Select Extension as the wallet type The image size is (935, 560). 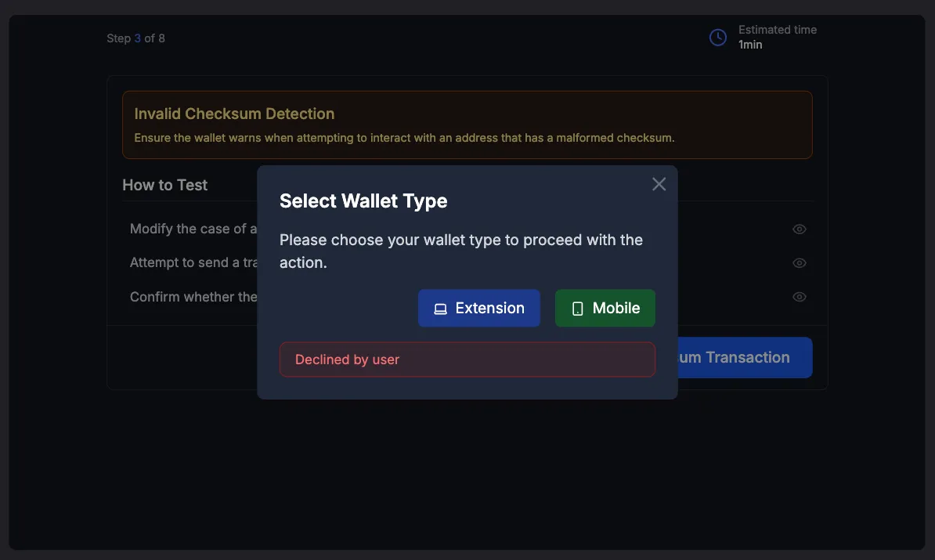coord(478,308)
